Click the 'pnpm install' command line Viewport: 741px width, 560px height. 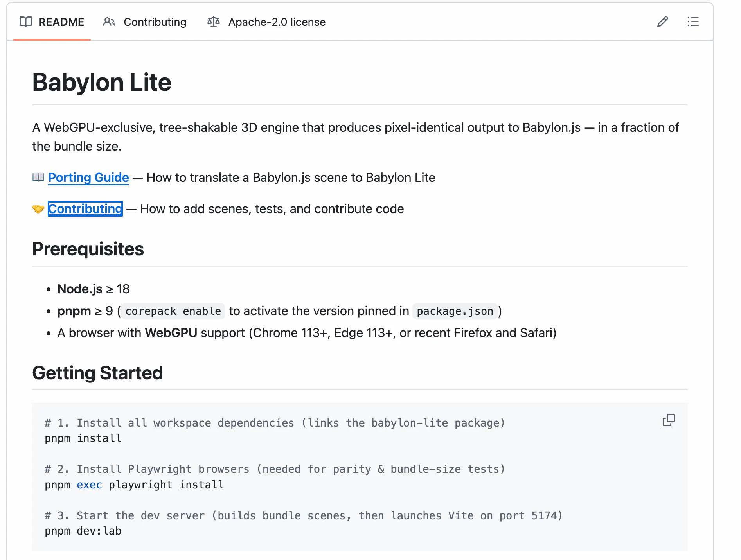[83, 438]
